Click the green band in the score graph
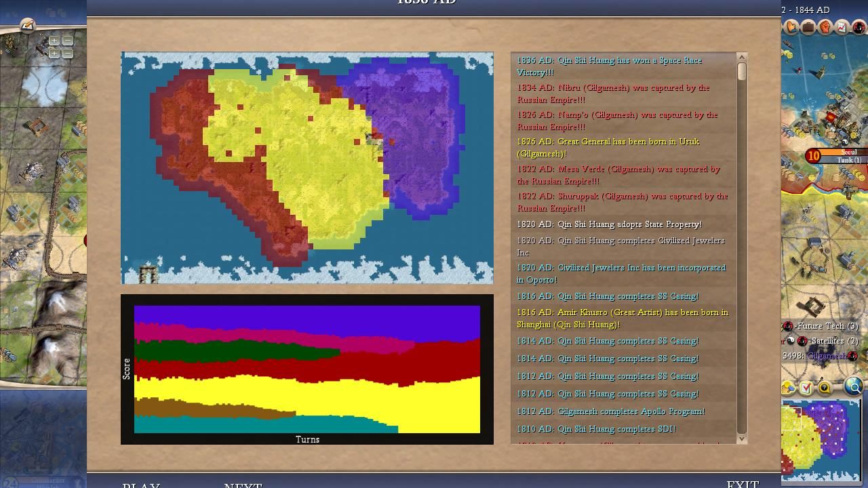868x488 pixels. 237,350
